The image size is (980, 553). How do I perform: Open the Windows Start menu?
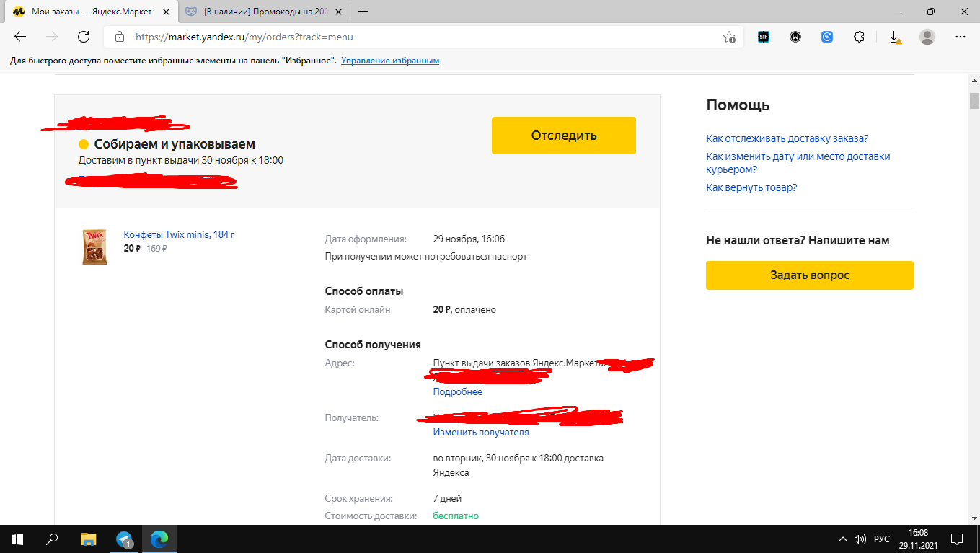17,539
